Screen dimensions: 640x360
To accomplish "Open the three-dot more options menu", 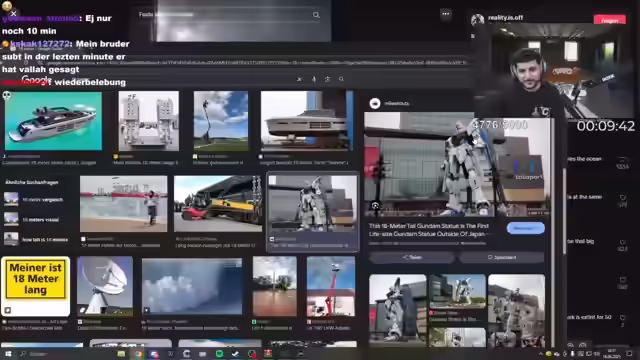I will point(446,14).
